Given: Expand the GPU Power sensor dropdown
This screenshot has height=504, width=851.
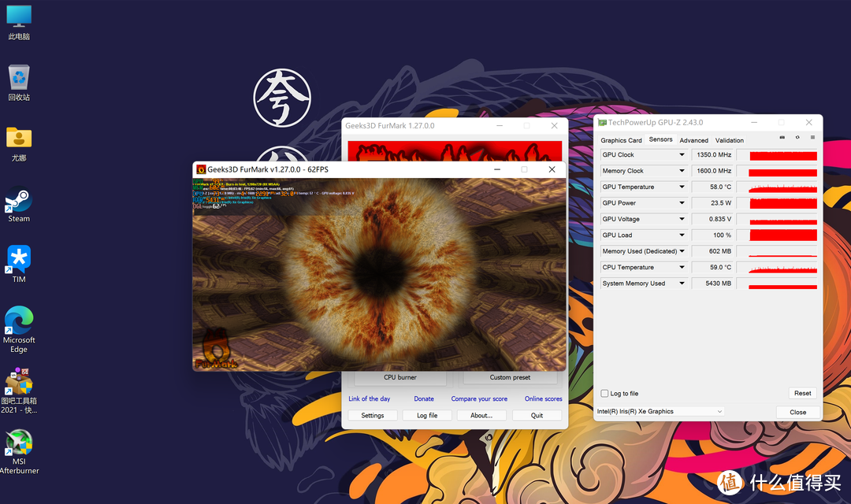Looking at the screenshot, I should coord(682,203).
